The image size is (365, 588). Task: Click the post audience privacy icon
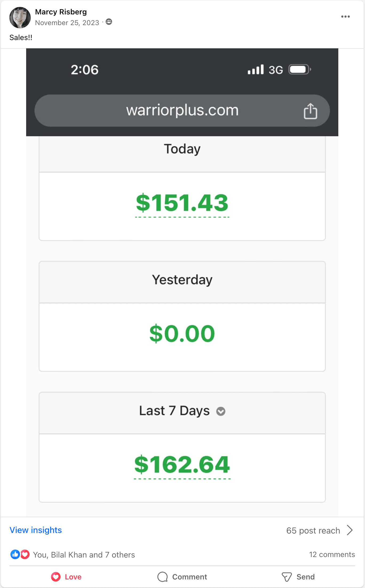click(x=109, y=22)
